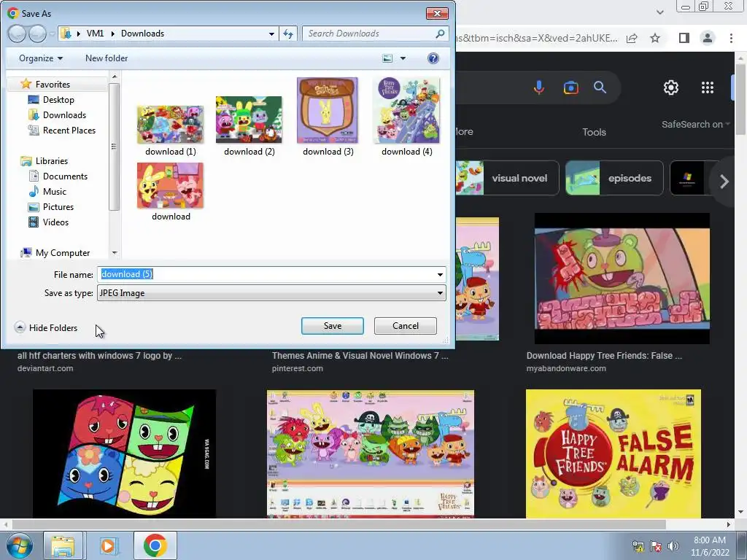747x560 pixels.
Task: Select VM1 in the address breadcrumb
Action: [x=95, y=34]
